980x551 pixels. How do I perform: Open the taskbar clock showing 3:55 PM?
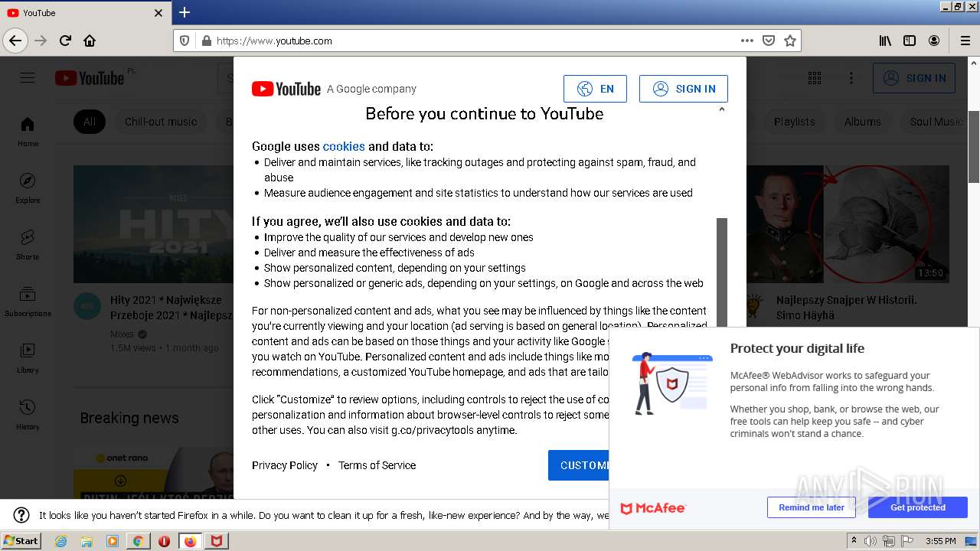click(940, 541)
